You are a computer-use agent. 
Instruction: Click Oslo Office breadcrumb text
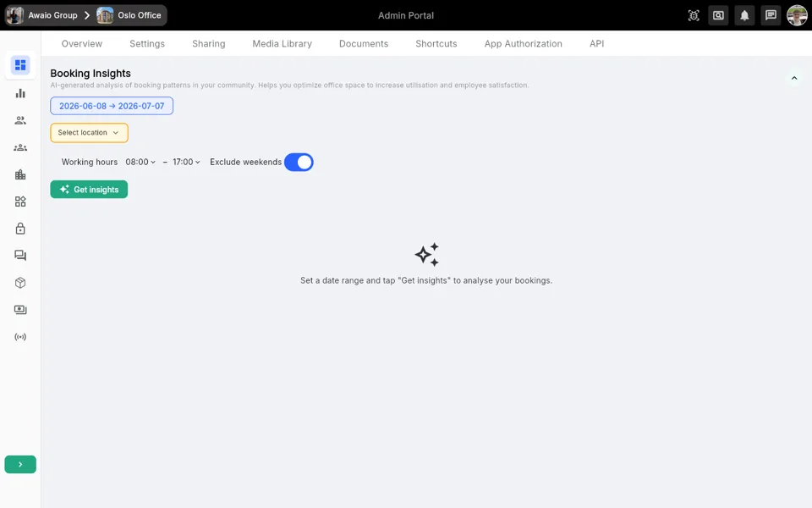pyautogui.click(x=140, y=15)
